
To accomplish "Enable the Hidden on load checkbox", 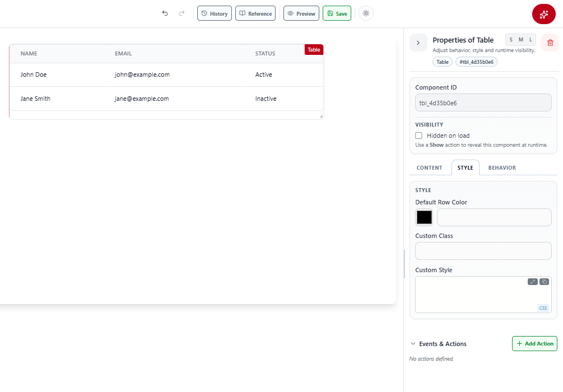I will tap(418, 136).
